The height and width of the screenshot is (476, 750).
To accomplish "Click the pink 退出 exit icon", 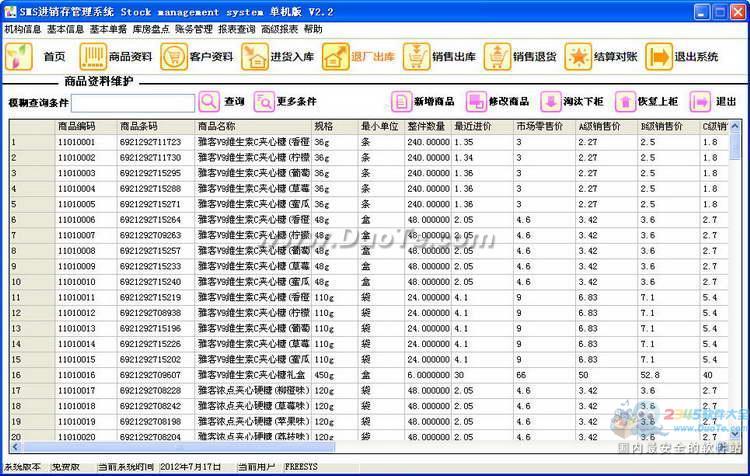I will tap(700, 101).
